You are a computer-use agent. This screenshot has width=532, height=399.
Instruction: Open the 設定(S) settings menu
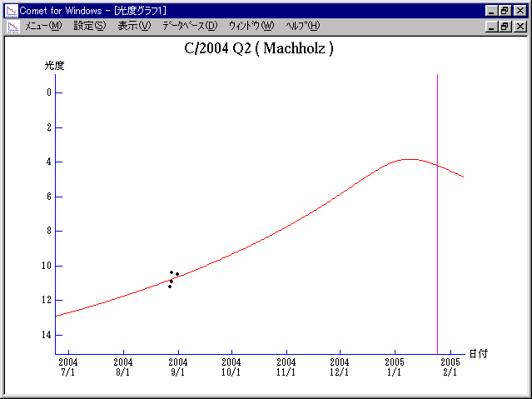click(90, 26)
